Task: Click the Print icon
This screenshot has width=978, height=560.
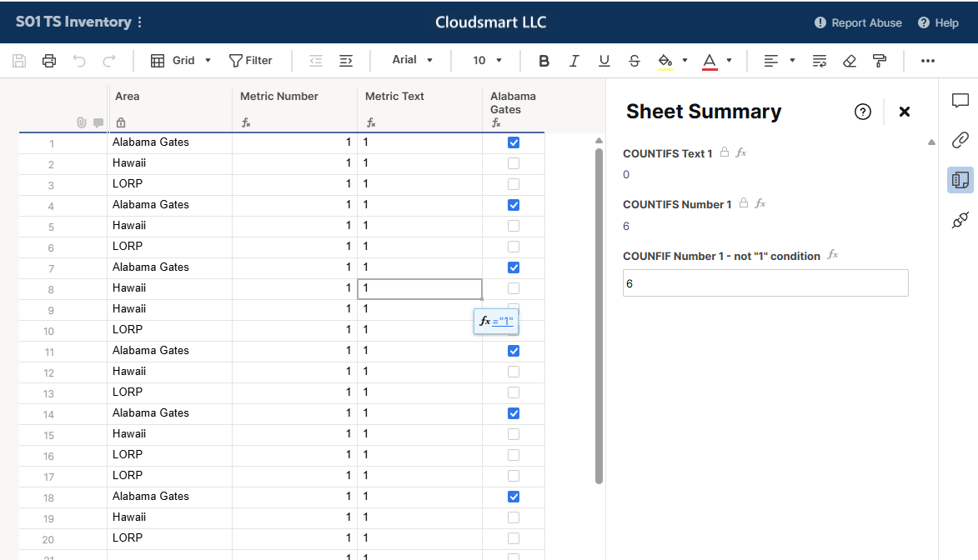Action: [x=49, y=61]
